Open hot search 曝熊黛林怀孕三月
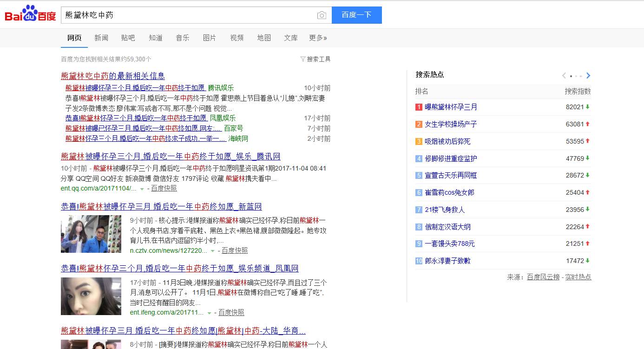The width and height of the screenshot is (644, 349). (x=451, y=107)
